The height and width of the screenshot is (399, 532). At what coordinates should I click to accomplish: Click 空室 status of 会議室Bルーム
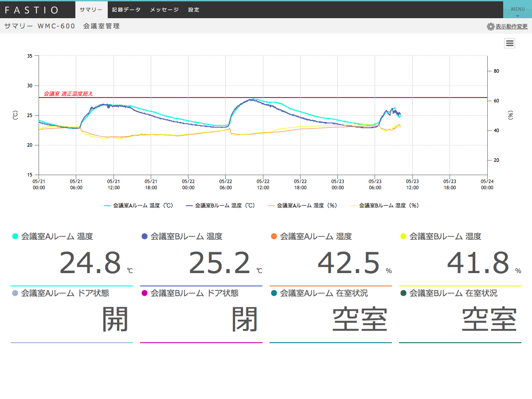pos(489,319)
